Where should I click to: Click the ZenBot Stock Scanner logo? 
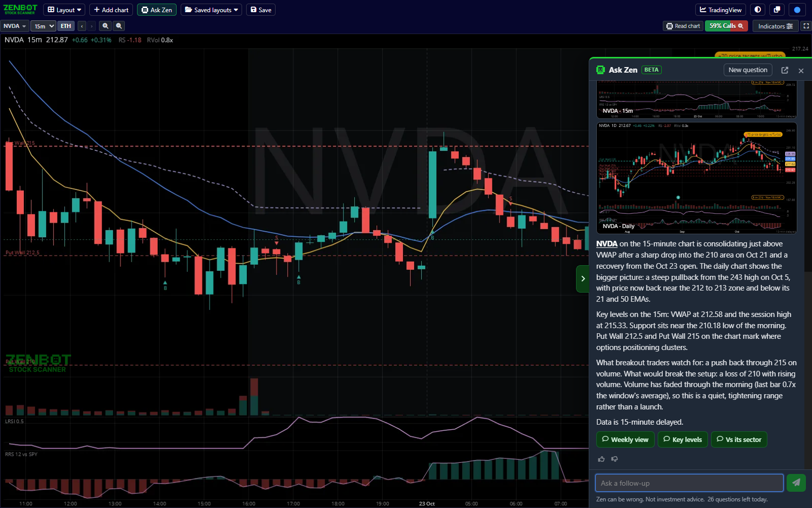point(20,9)
